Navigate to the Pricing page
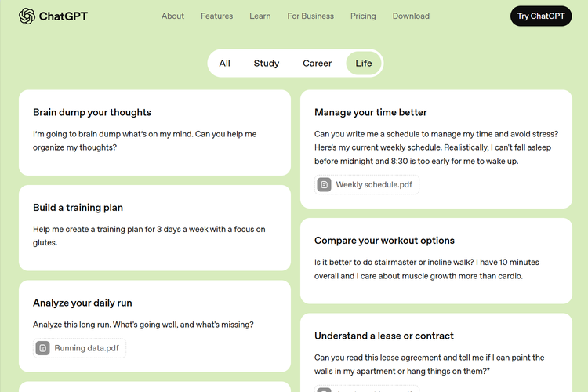This screenshot has height=392, width=588. (x=363, y=16)
